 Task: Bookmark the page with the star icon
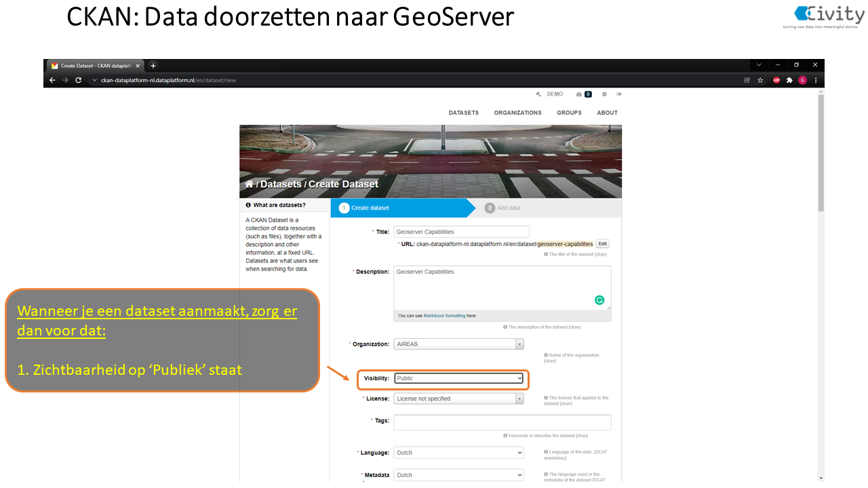(x=760, y=80)
